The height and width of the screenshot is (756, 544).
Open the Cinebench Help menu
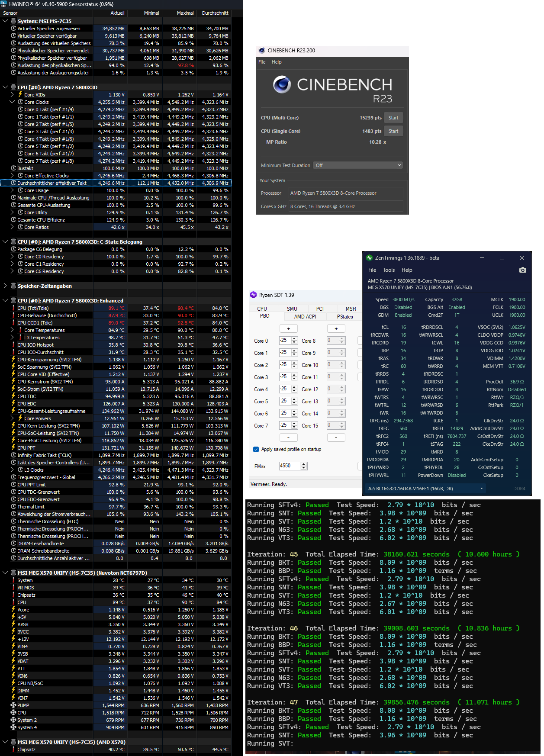click(277, 62)
